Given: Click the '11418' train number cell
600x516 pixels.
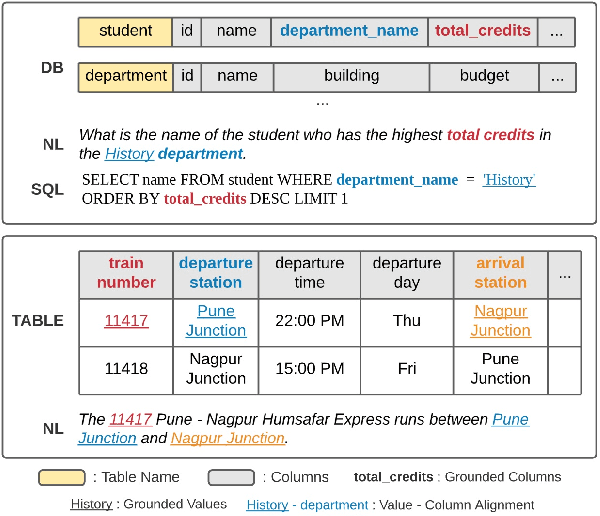Looking at the screenshot, I should (126, 369).
